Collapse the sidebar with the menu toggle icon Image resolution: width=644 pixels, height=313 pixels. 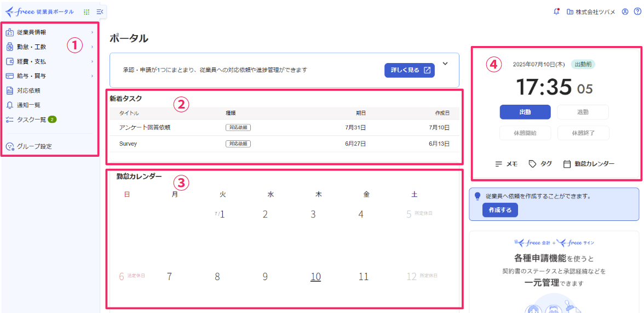coord(100,12)
